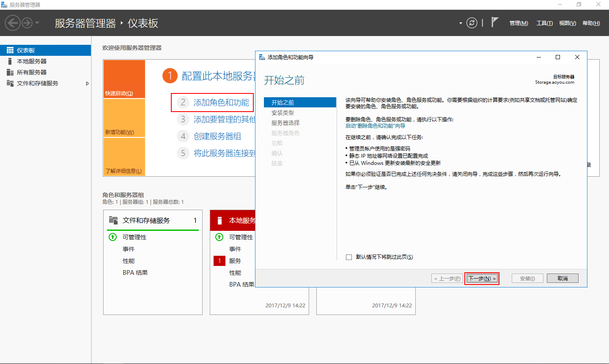The height and width of the screenshot is (364, 609).
Task: Click 事件 in 文件和存储服务 tile
Action: pyautogui.click(x=129, y=249)
